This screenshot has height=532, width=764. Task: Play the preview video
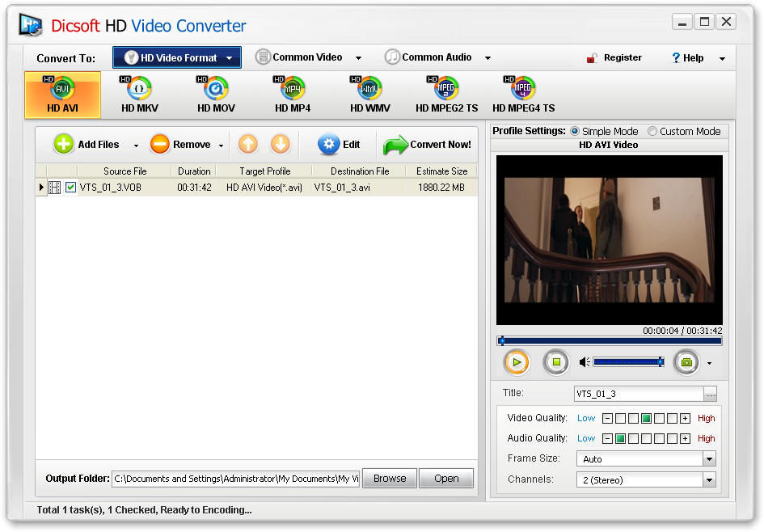pos(517,362)
